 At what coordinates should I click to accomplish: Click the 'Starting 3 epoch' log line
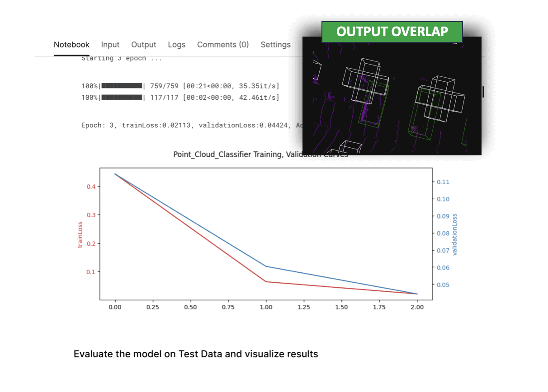point(121,58)
